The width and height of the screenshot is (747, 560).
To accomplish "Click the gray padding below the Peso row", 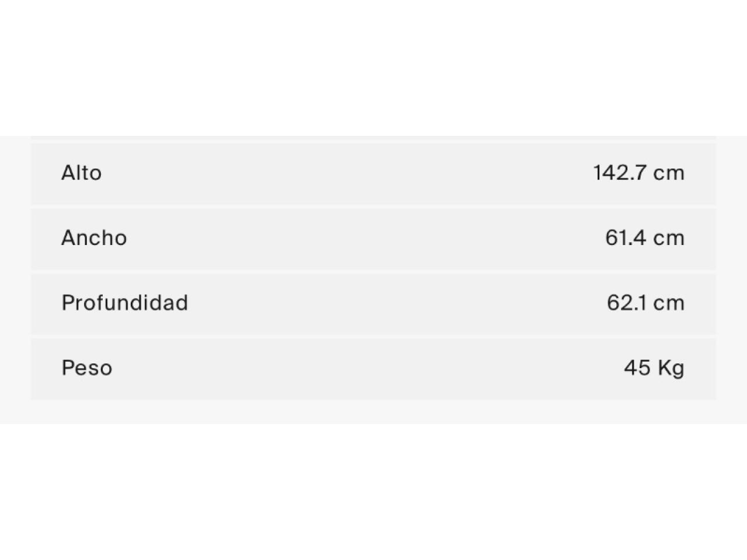I will [373, 412].
